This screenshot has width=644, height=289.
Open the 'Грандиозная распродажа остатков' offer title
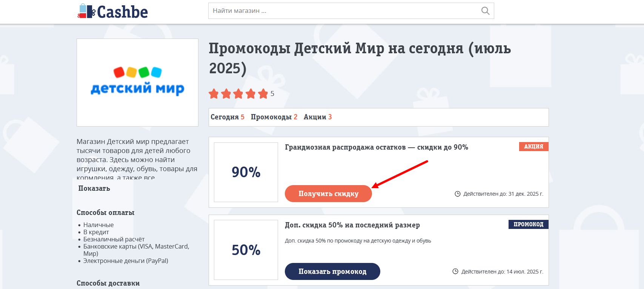(x=376, y=147)
